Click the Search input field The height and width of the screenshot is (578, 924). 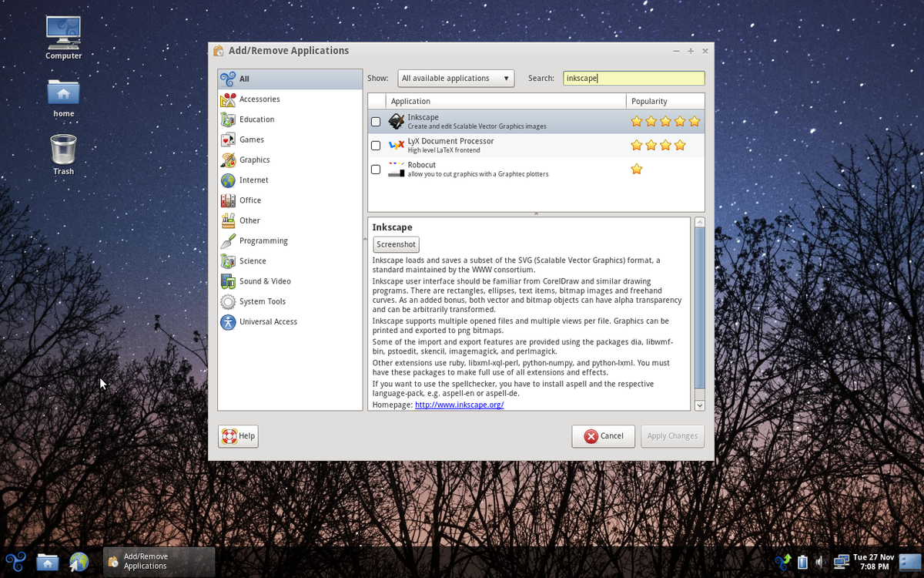(x=634, y=78)
